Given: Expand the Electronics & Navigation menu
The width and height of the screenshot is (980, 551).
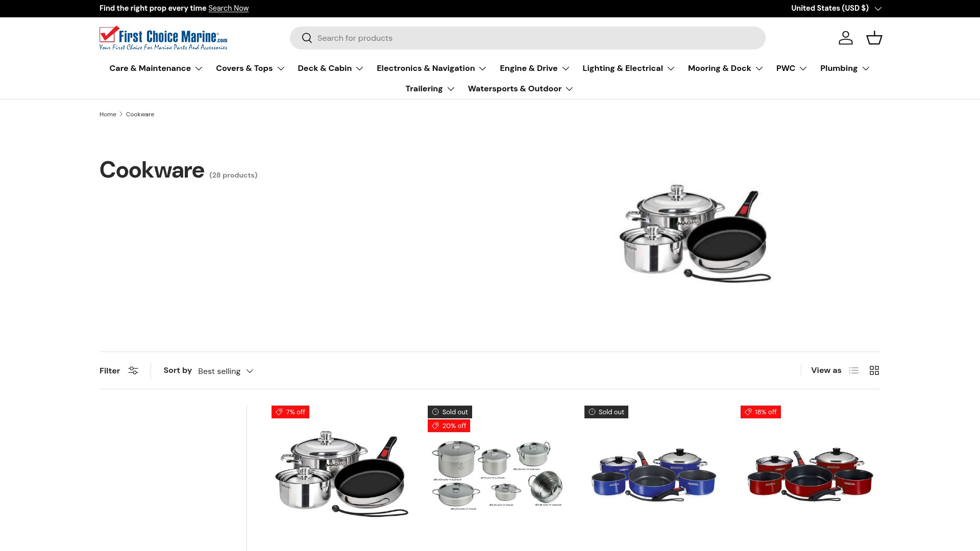Looking at the screenshot, I should tap(431, 68).
